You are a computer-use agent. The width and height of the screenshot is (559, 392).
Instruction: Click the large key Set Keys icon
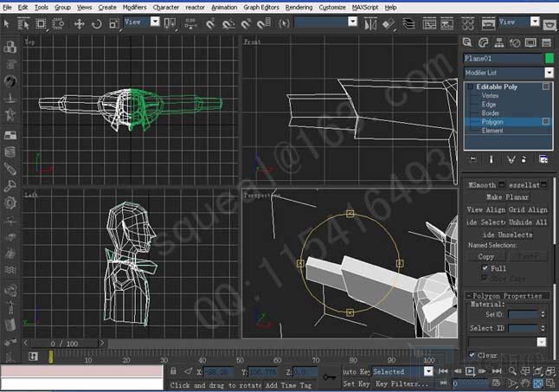tap(330, 376)
